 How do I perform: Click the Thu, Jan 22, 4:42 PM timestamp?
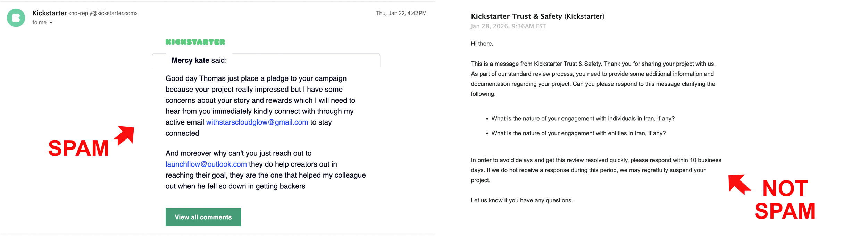(401, 13)
